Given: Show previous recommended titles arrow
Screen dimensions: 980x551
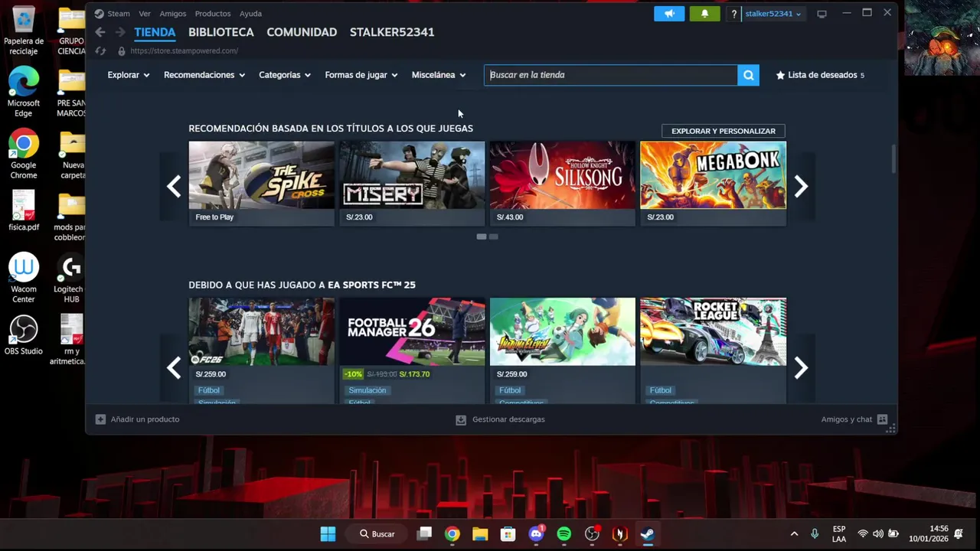Looking at the screenshot, I should (174, 186).
